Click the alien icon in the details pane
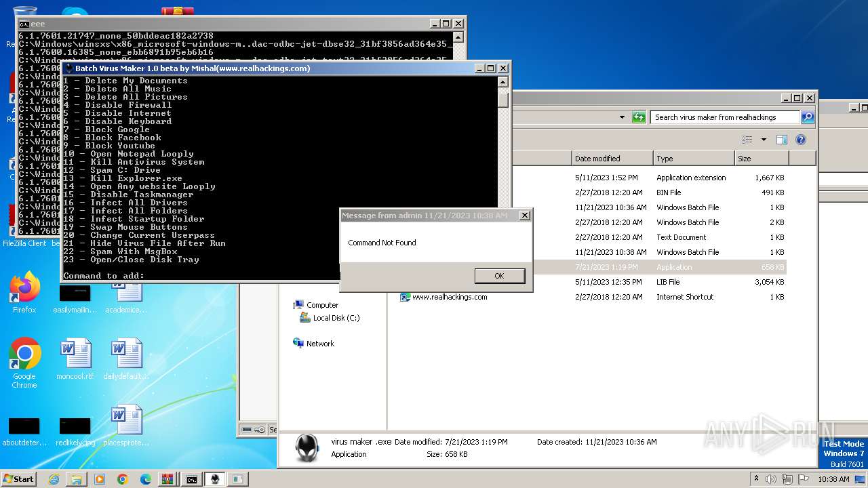Viewport: 868px width, 488px height. [x=308, y=448]
